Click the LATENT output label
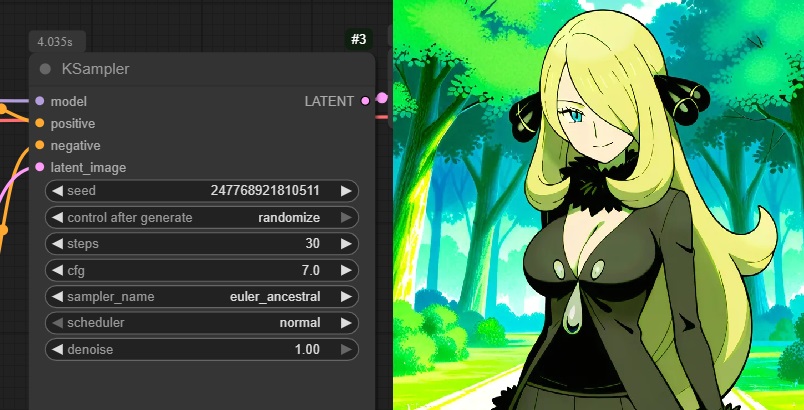Screen dimensions: 804x410 click(x=329, y=101)
